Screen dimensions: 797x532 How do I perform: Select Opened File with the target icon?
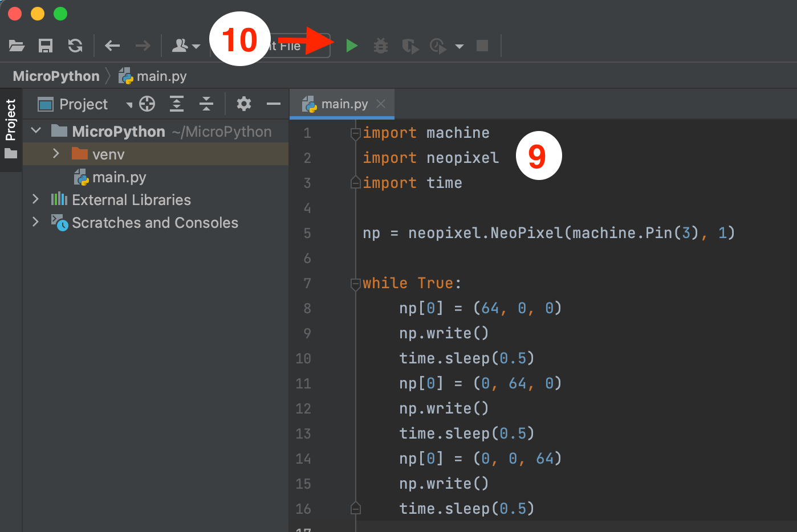pos(147,104)
